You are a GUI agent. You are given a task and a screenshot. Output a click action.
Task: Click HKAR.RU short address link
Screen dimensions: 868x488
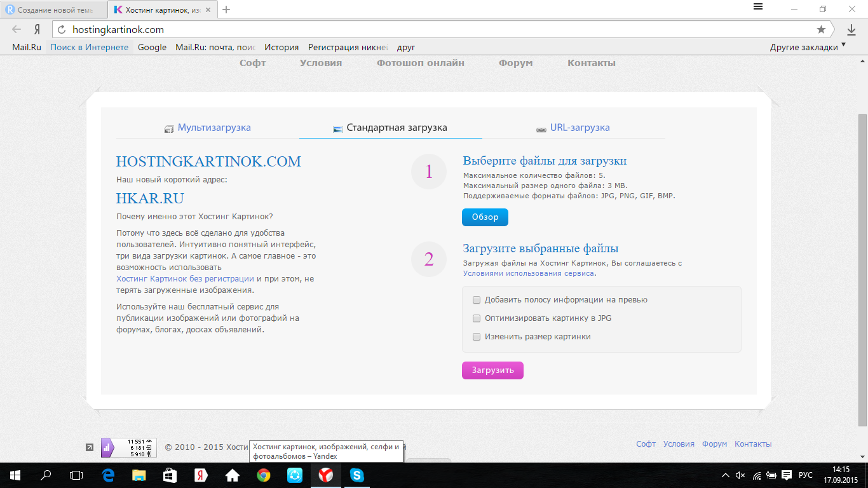pyautogui.click(x=150, y=198)
